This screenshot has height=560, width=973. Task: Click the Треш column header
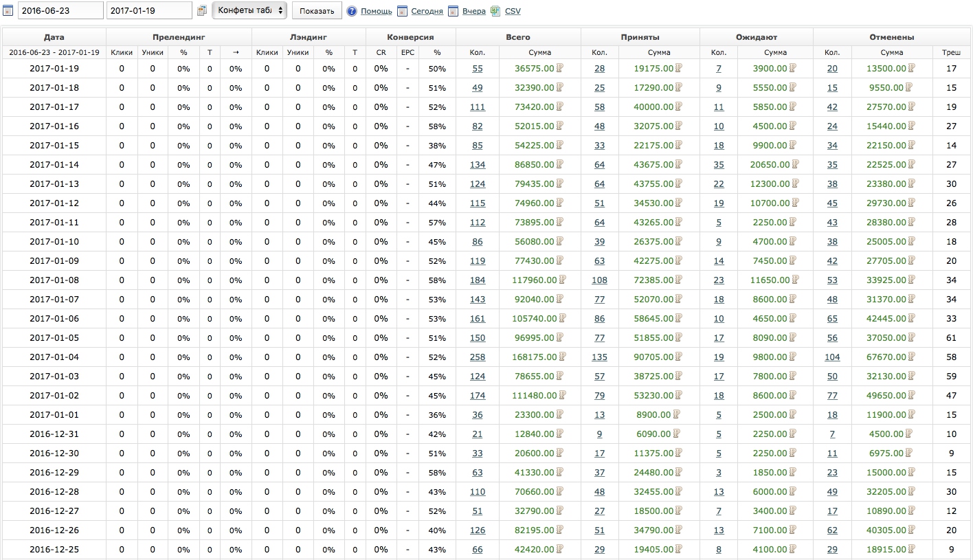[952, 52]
